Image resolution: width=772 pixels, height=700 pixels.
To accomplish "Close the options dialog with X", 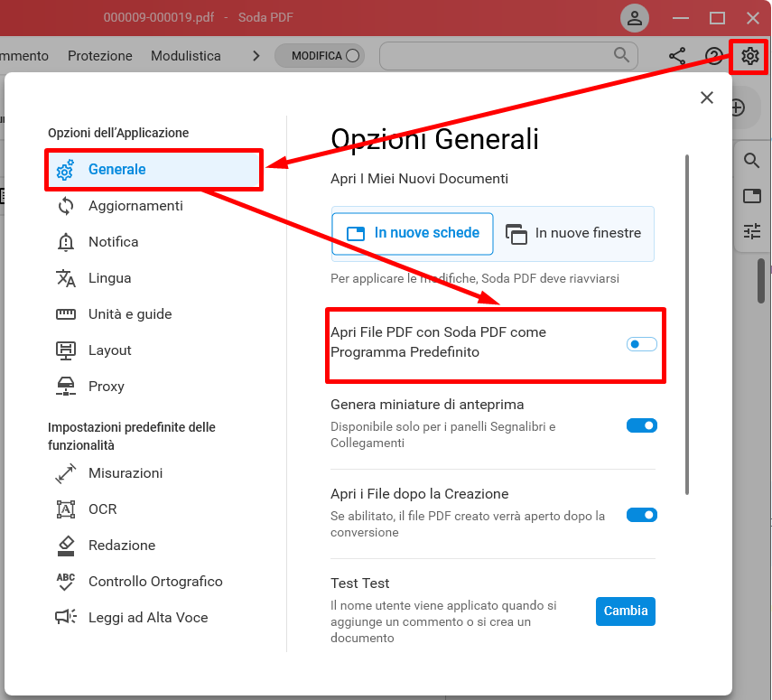I will [706, 98].
